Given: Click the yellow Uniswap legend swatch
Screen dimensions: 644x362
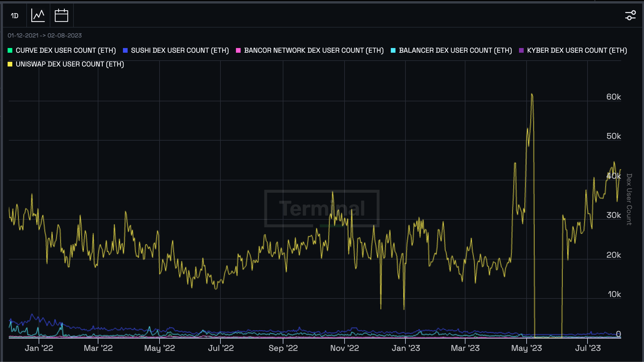Looking at the screenshot, I should click(x=10, y=64).
